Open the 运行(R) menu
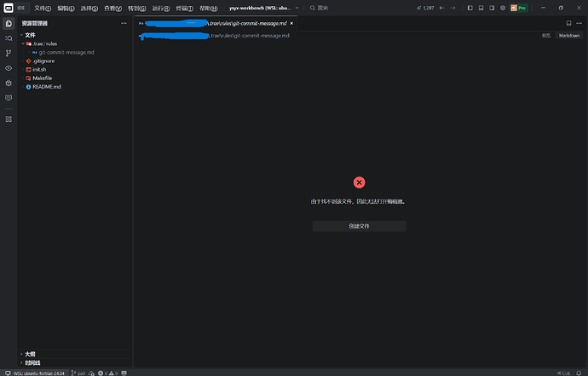Image resolution: width=588 pixels, height=376 pixels. click(160, 8)
